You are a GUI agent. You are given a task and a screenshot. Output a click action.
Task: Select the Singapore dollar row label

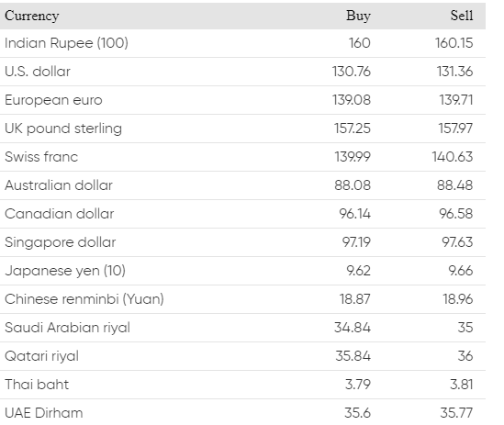click(61, 242)
